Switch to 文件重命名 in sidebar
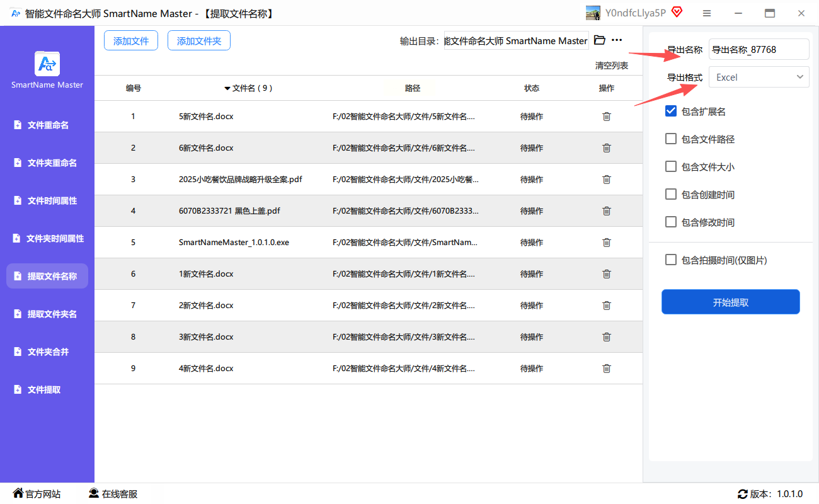Screen dimensions: 819x504 coord(47,125)
